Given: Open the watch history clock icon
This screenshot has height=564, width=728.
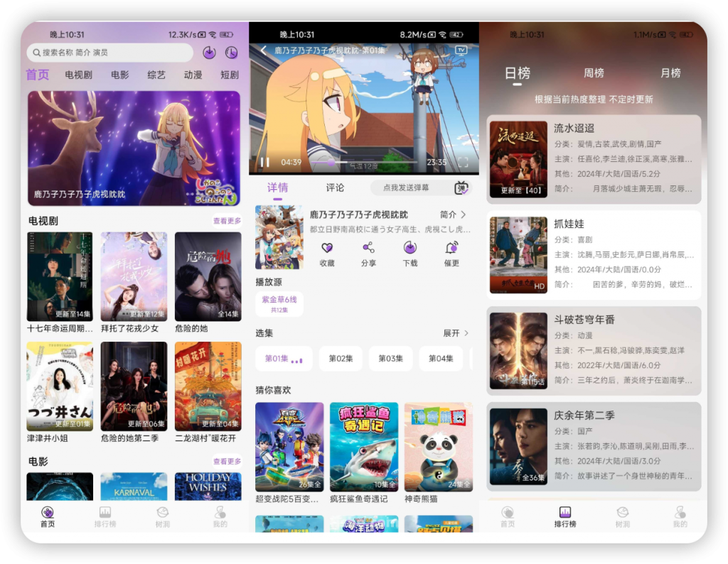Looking at the screenshot, I should pyautogui.click(x=231, y=53).
